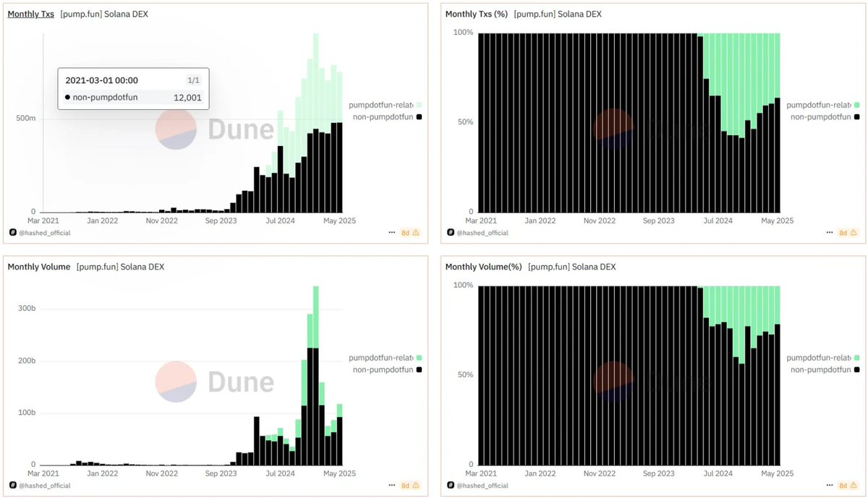The width and height of the screenshot is (868, 498).
Task: Click the author avatar icon under Monthly Txs (%) chart
Action: pos(451,233)
